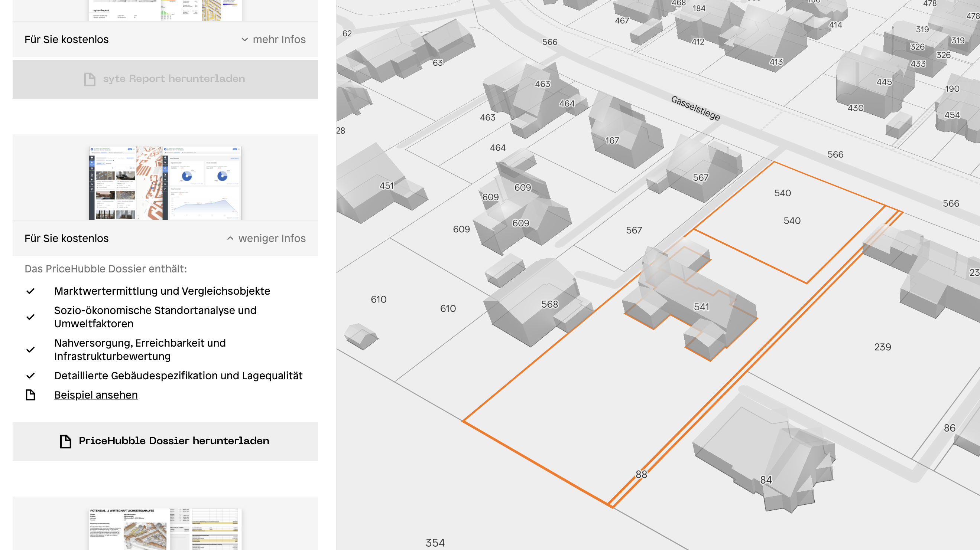The width and height of the screenshot is (980, 550).
Task: Click document icon on syte Report button
Action: click(90, 79)
